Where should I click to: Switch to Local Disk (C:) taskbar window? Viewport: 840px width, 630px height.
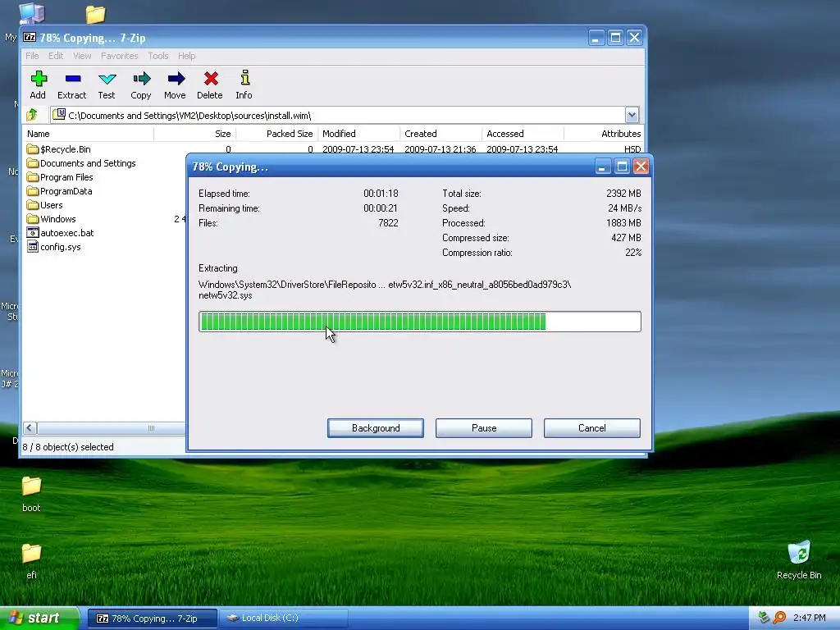[284, 619]
